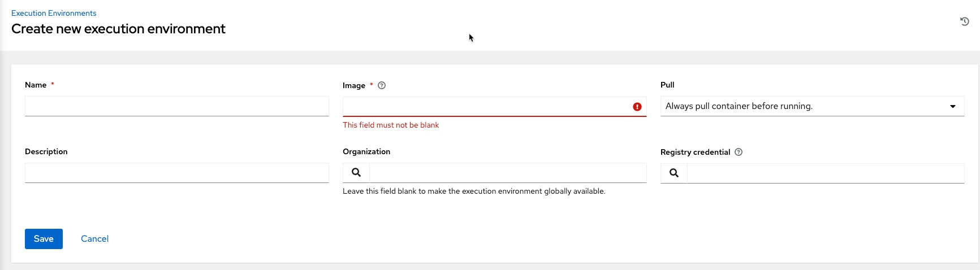
Task: Click the Registry credential search icon
Action: 674,173
